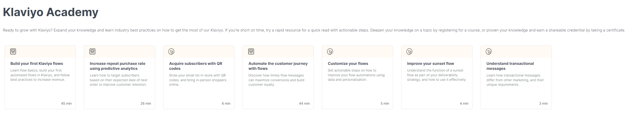Click description 'Understand the function of a sunset'
Image resolution: width=644 pixels, height=120 pixels.
click(437, 75)
